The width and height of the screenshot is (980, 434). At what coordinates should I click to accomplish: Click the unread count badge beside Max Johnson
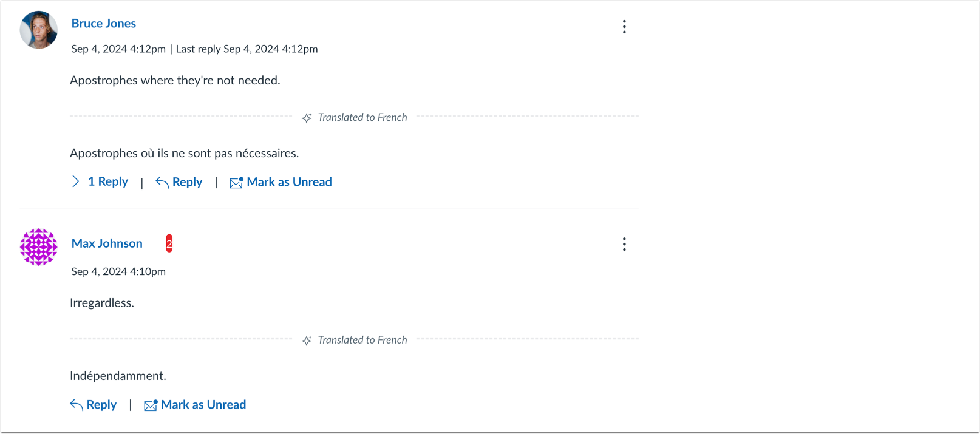click(168, 243)
